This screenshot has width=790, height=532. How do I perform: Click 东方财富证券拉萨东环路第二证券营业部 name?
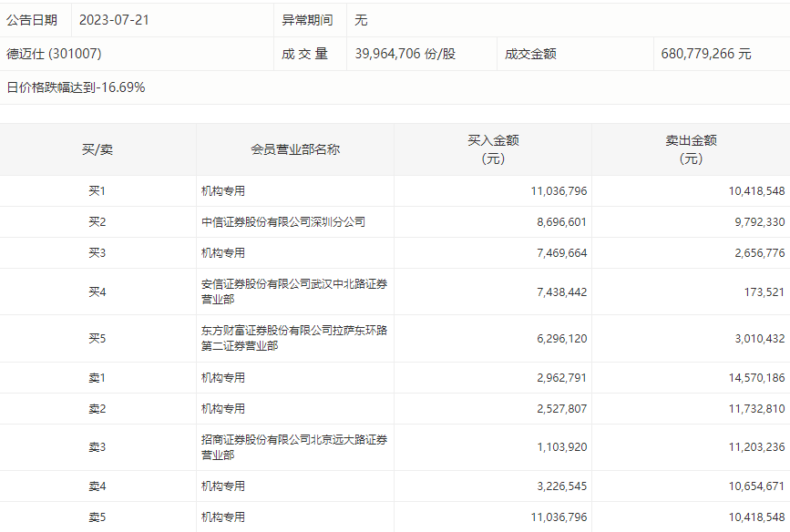point(294,338)
